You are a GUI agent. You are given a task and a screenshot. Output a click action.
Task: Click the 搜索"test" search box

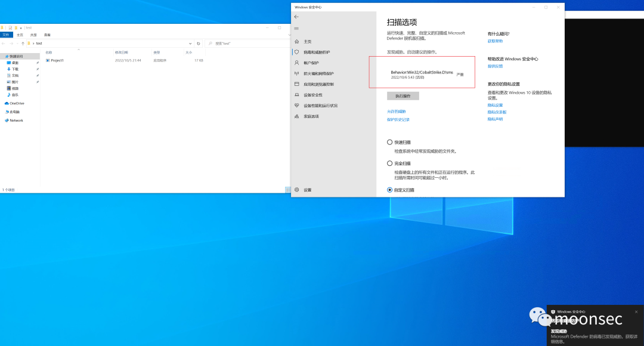coord(246,43)
